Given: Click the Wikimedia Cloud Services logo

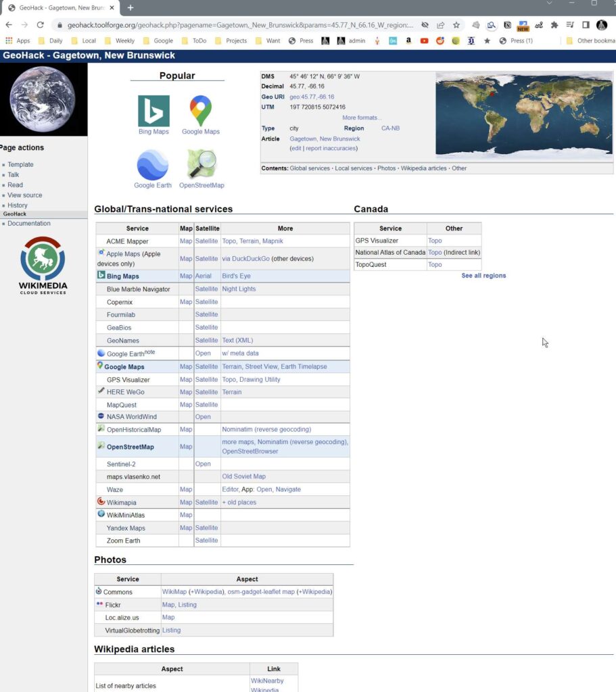Looking at the screenshot, I should point(43,265).
